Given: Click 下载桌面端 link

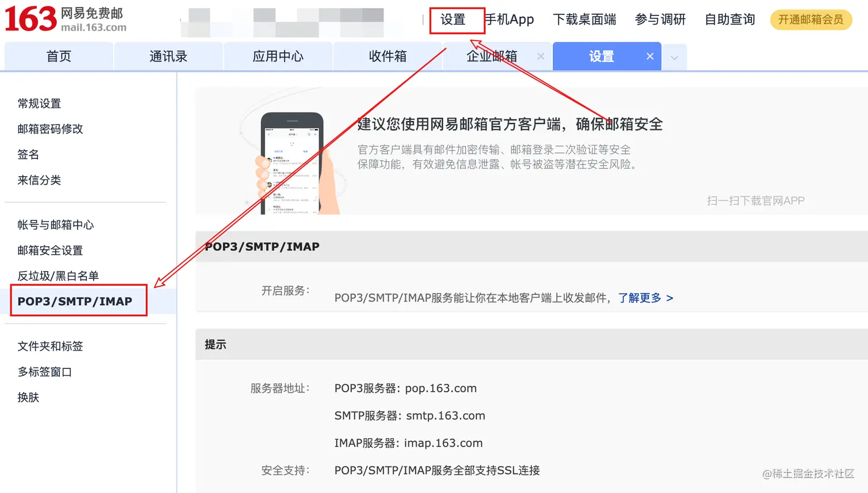Looking at the screenshot, I should tap(584, 20).
